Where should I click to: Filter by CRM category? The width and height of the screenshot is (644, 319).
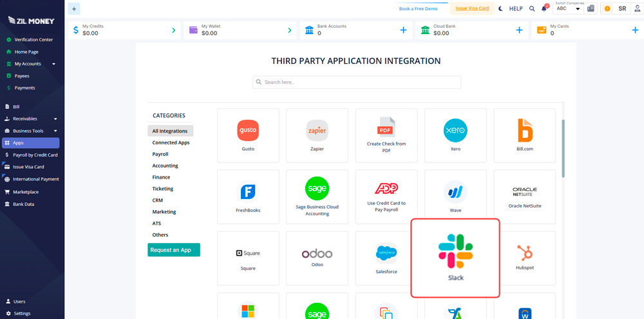(x=158, y=200)
